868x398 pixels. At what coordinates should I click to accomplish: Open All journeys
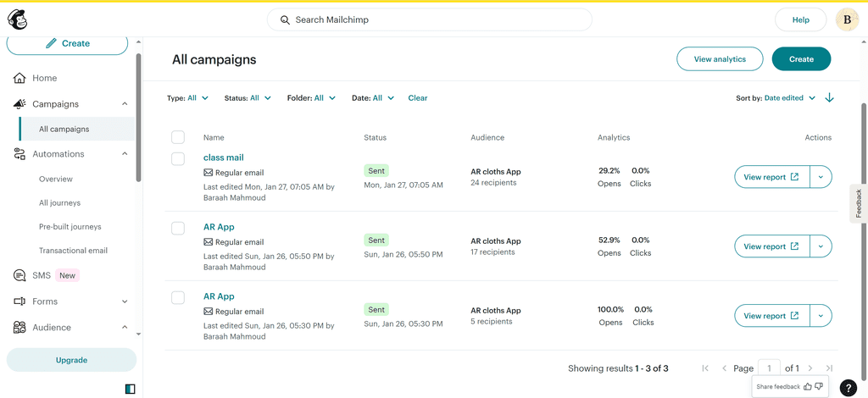[x=60, y=203]
